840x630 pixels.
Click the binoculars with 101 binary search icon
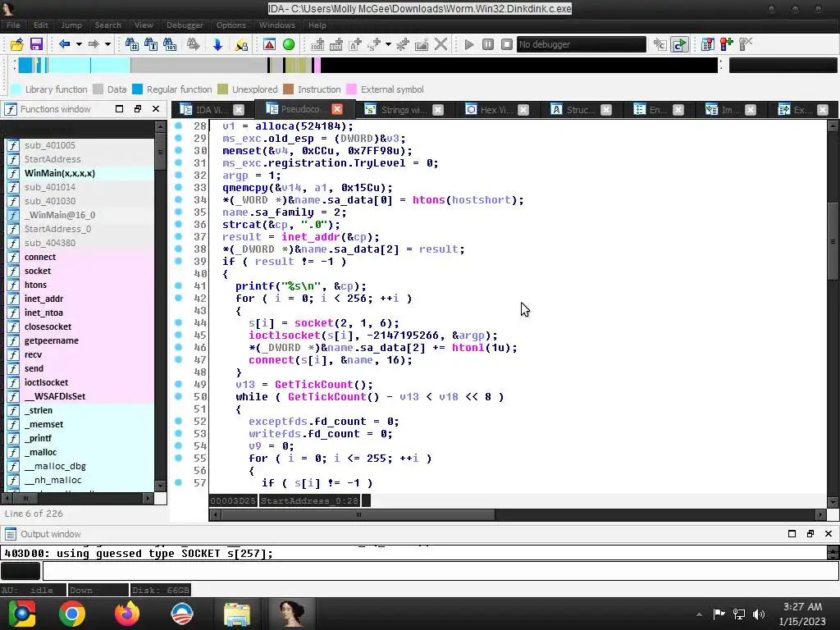170,44
